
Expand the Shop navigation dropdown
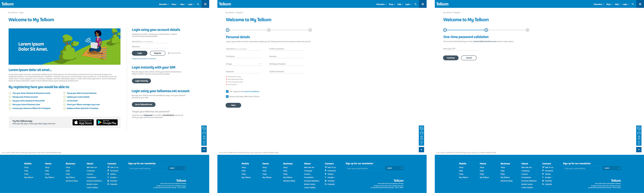(174, 4)
